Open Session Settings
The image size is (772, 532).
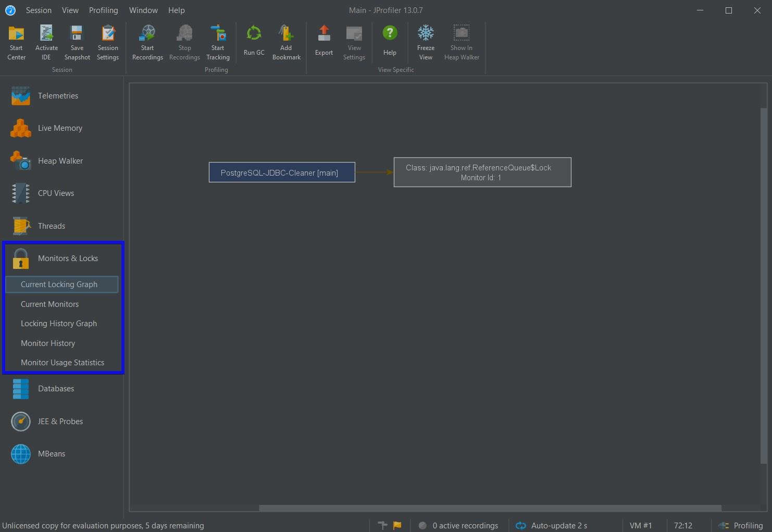click(108, 41)
